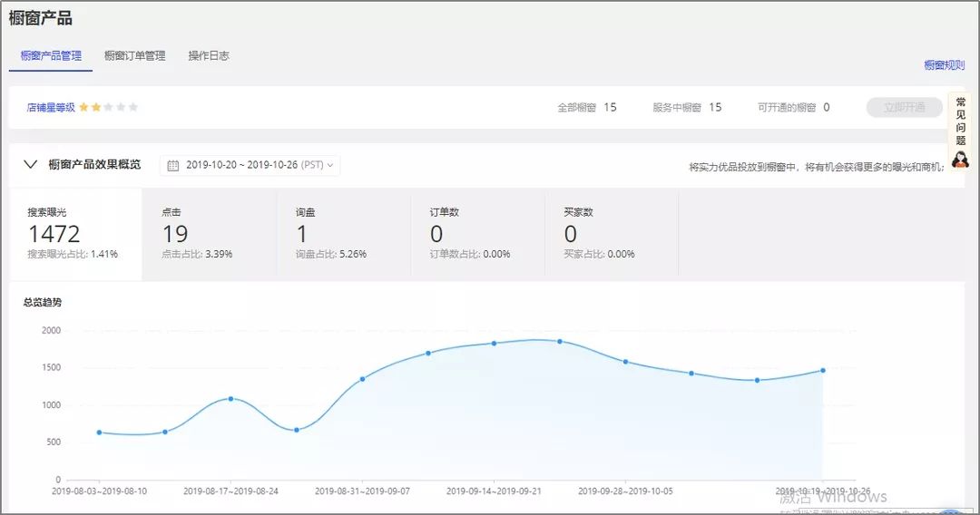
Task: Click the customer service avatar icon
Action: [x=960, y=159]
